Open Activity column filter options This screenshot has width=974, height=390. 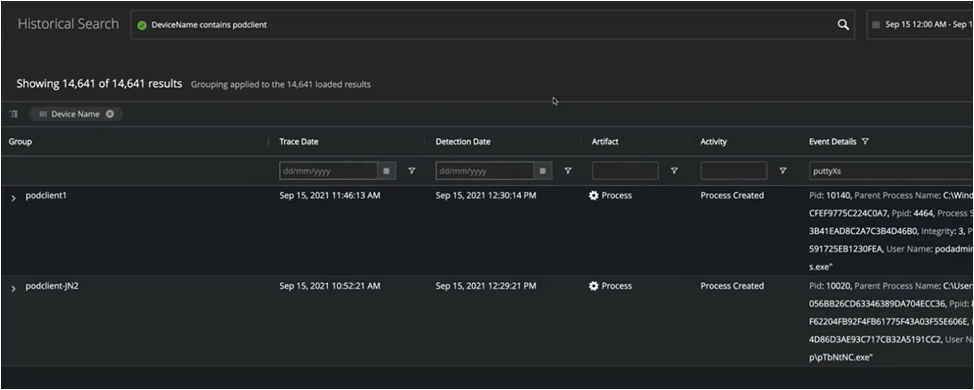coord(783,171)
